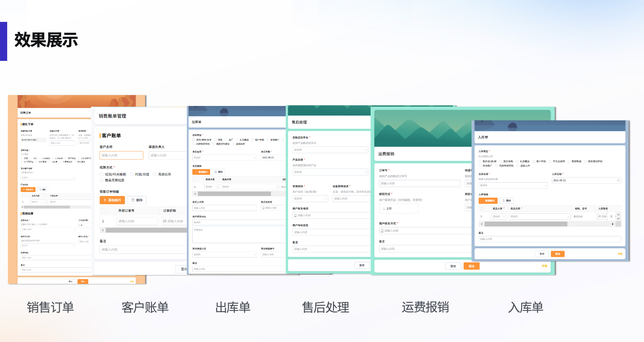
Task: Click trash icon on 客户账单 删除 button
Action: coord(133,200)
